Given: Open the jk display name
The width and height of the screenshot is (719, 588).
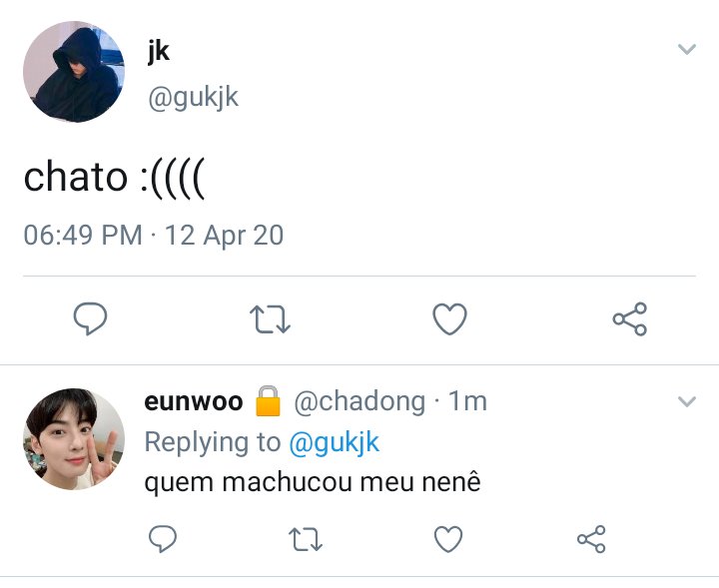Looking at the screenshot, I should (x=159, y=51).
